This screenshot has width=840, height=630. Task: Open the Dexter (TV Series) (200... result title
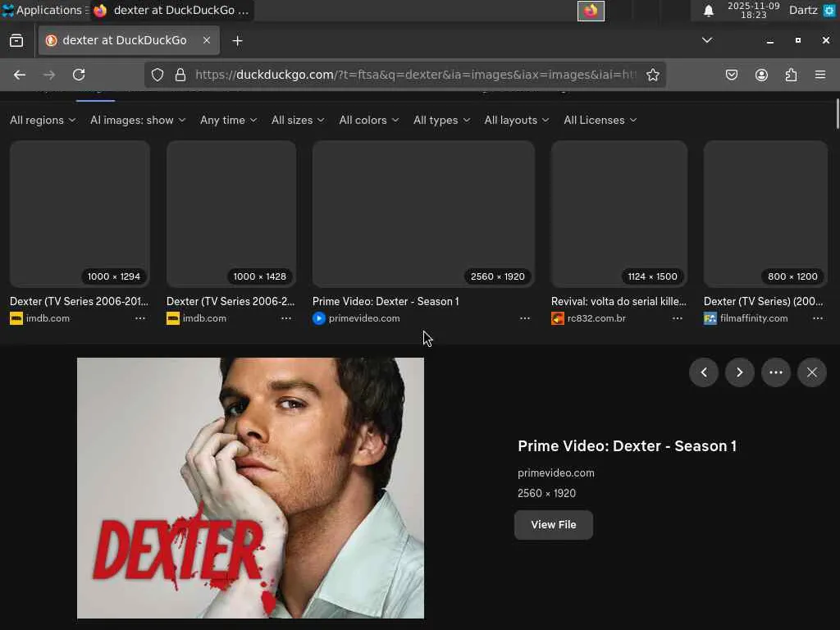pyautogui.click(x=764, y=301)
